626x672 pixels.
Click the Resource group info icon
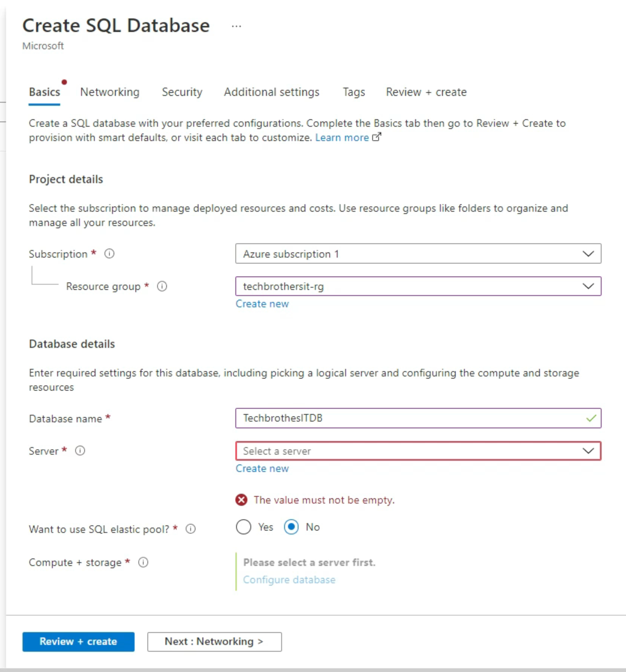pyautogui.click(x=162, y=287)
